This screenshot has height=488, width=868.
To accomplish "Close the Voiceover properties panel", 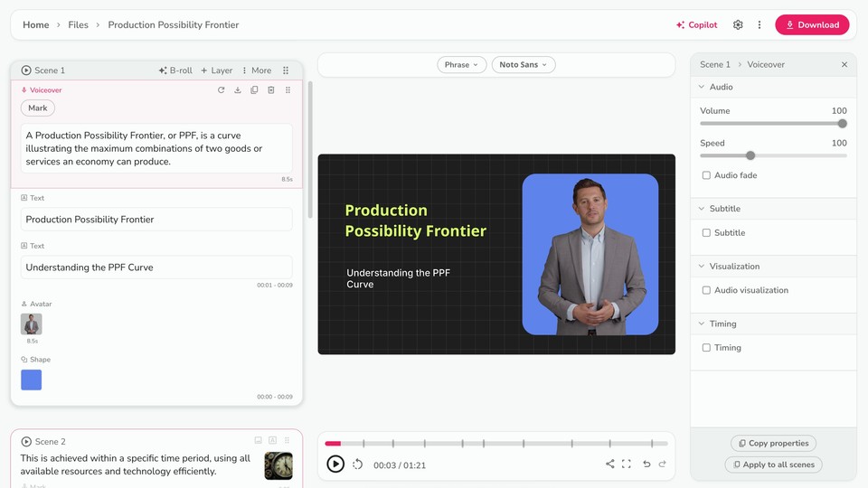I will (844, 65).
